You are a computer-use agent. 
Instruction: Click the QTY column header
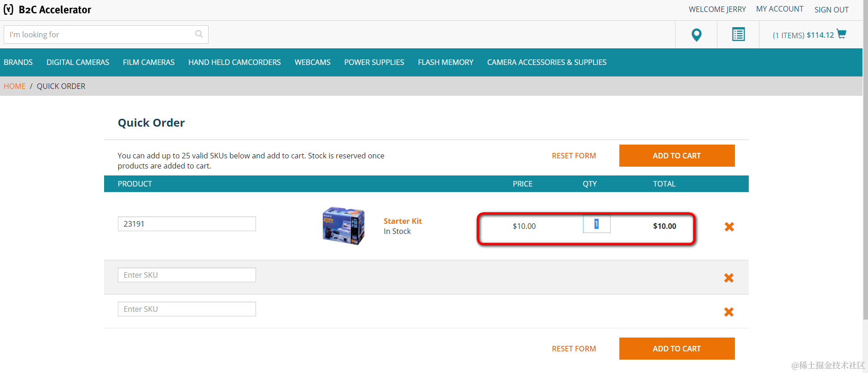click(x=589, y=184)
